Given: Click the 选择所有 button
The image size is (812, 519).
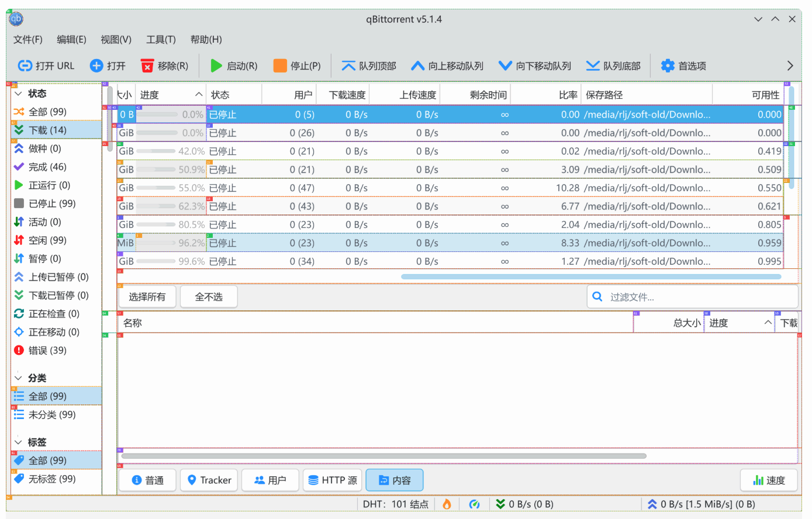Looking at the screenshot, I should point(147,297).
